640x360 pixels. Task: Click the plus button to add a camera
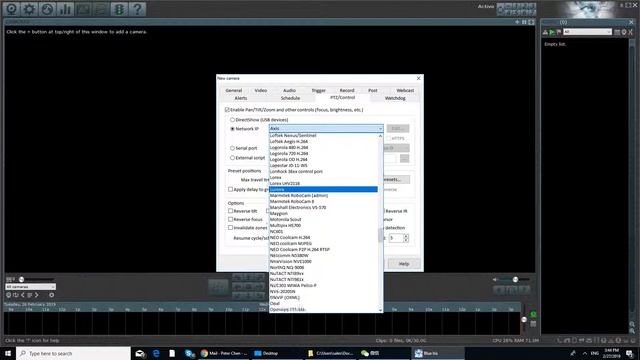[517, 22]
